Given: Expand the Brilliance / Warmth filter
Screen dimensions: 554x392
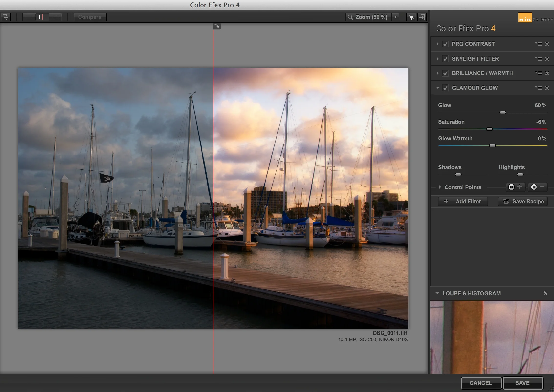Looking at the screenshot, I should (437, 73).
